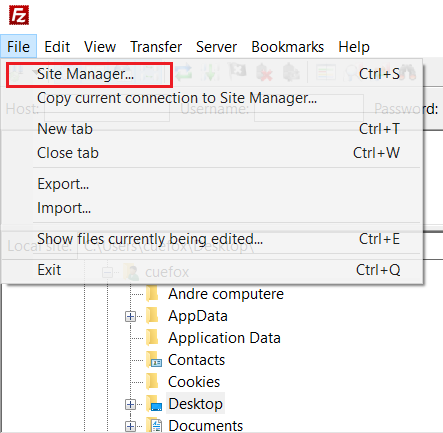
Task: Select Show files currently being edited
Action: click(213, 239)
